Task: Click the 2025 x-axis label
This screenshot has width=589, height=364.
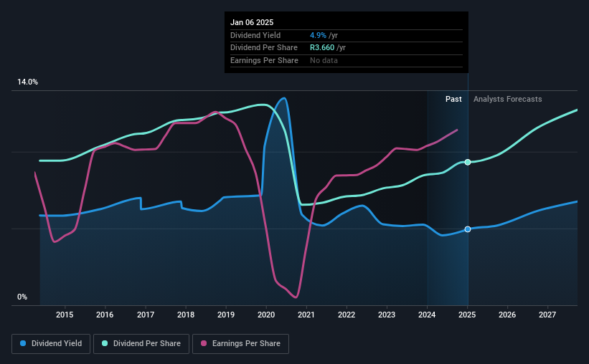Action: (467, 315)
